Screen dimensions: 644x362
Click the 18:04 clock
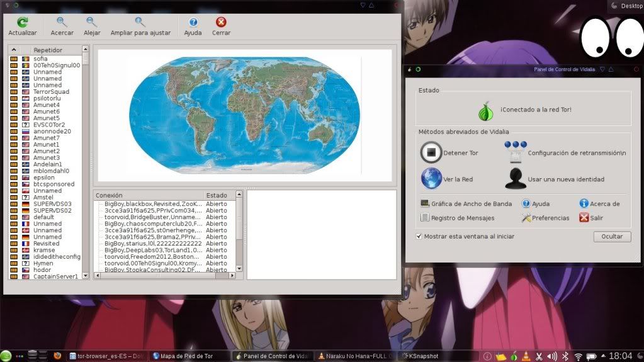point(620,356)
